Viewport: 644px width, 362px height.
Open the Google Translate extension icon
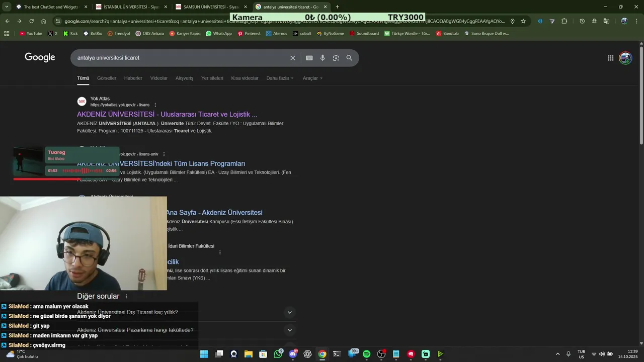tap(606, 21)
